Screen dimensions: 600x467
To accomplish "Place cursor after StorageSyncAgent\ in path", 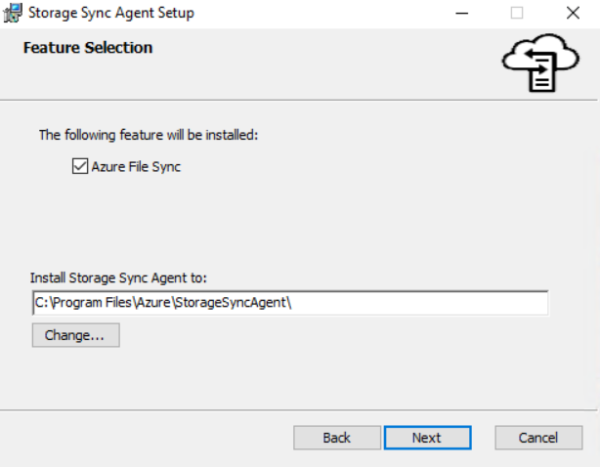I will 293,303.
